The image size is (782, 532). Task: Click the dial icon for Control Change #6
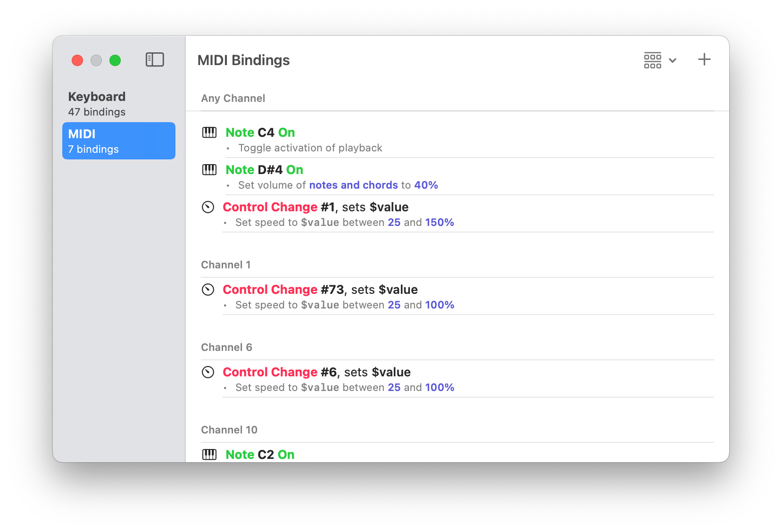pos(208,372)
